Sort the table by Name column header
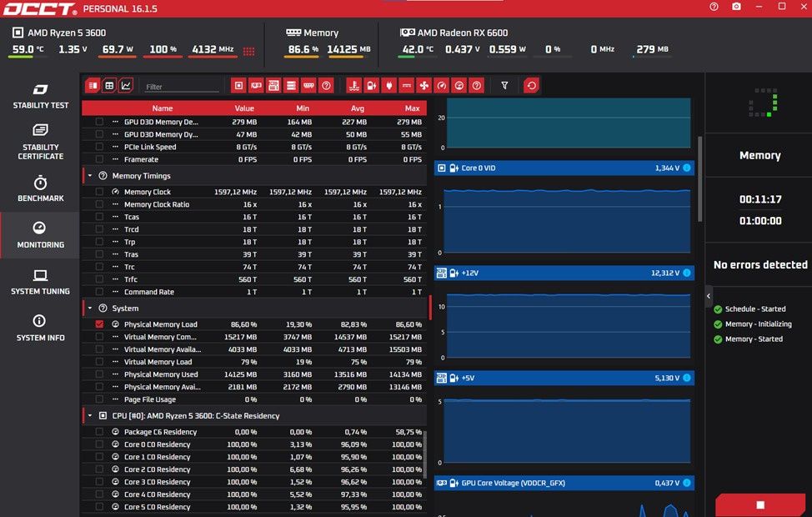Image resolution: width=812 pixels, height=517 pixels. click(x=162, y=108)
